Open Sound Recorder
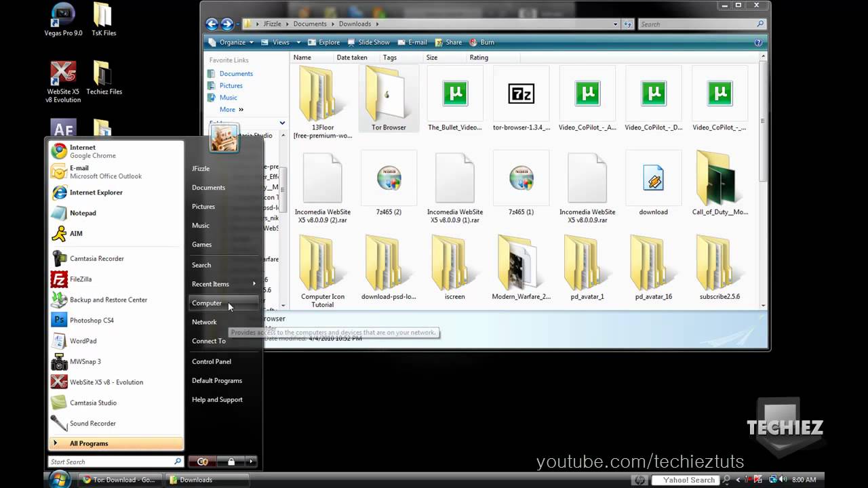This screenshot has width=868, height=488. coord(115,424)
